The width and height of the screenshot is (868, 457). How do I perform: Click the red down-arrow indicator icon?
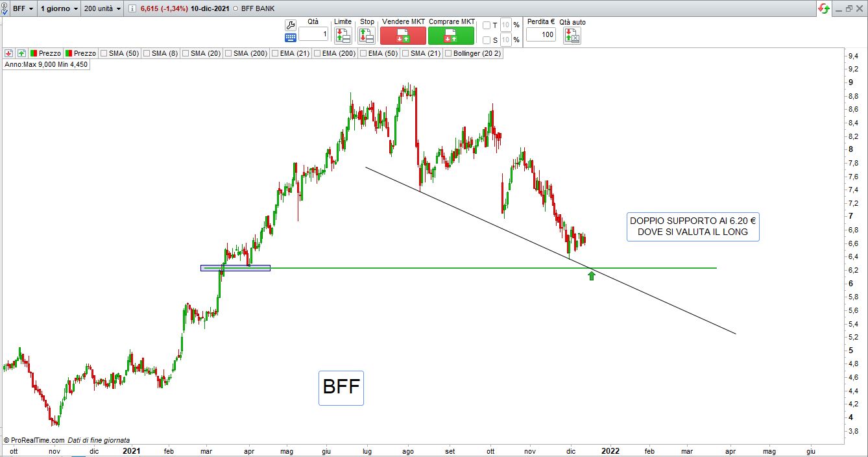pyautogui.click(x=9, y=53)
